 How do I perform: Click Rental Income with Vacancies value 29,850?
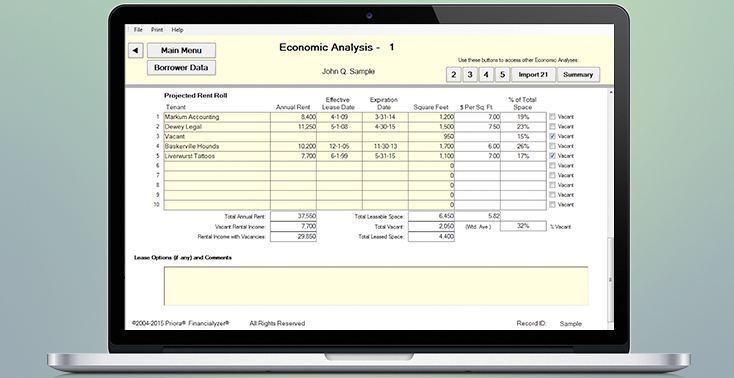pos(294,237)
